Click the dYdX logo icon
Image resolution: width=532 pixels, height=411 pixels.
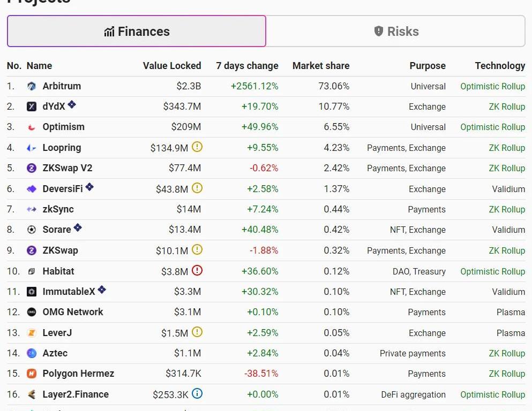32,106
